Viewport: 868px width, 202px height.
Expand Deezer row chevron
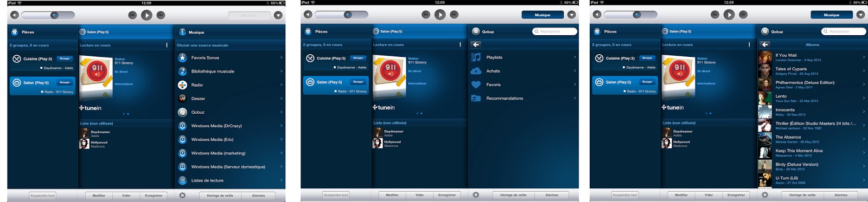tap(281, 99)
